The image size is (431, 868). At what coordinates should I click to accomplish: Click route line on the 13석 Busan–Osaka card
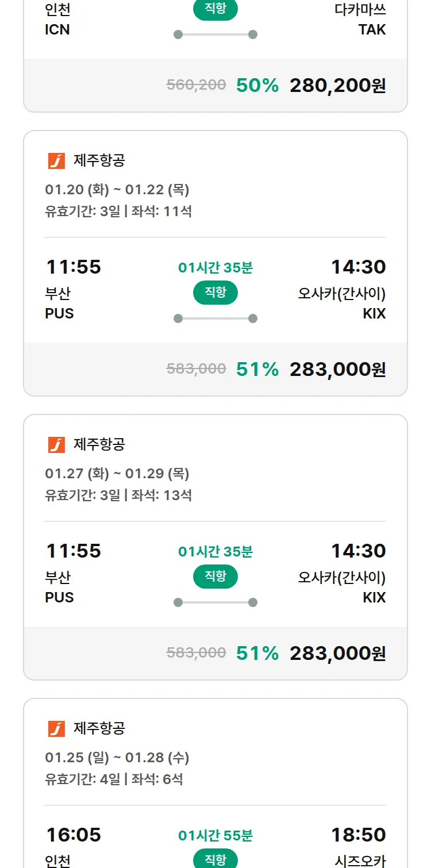click(x=215, y=602)
